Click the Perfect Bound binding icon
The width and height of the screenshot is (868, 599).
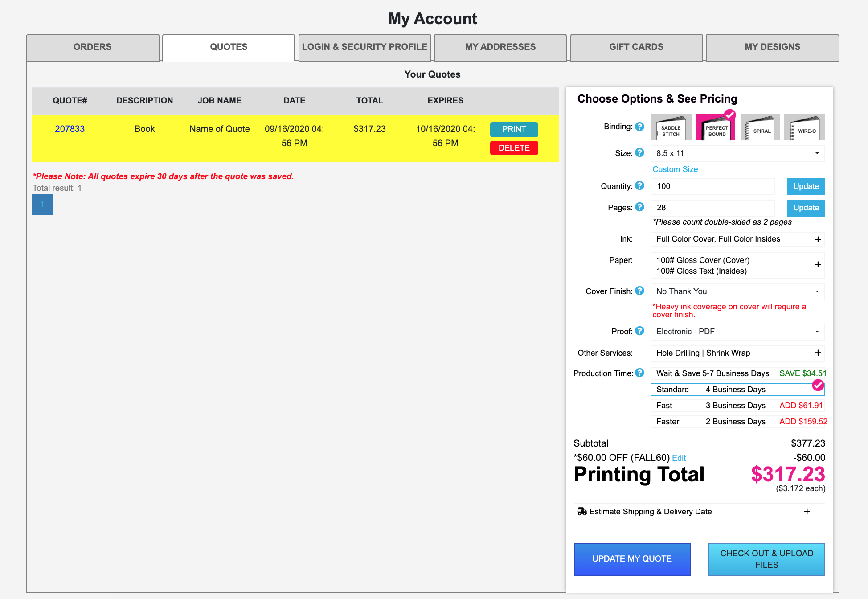pyautogui.click(x=716, y=128)
